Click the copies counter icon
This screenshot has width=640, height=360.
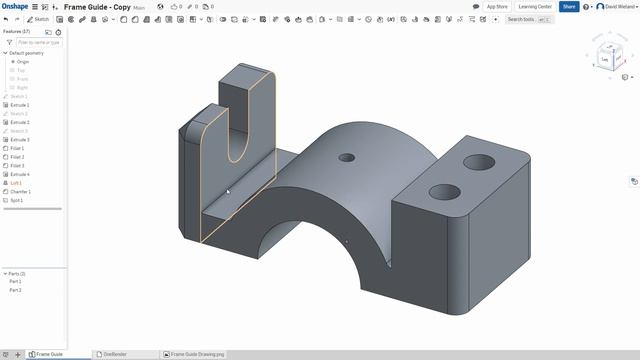pyautogui.click(x=208, y=7)
